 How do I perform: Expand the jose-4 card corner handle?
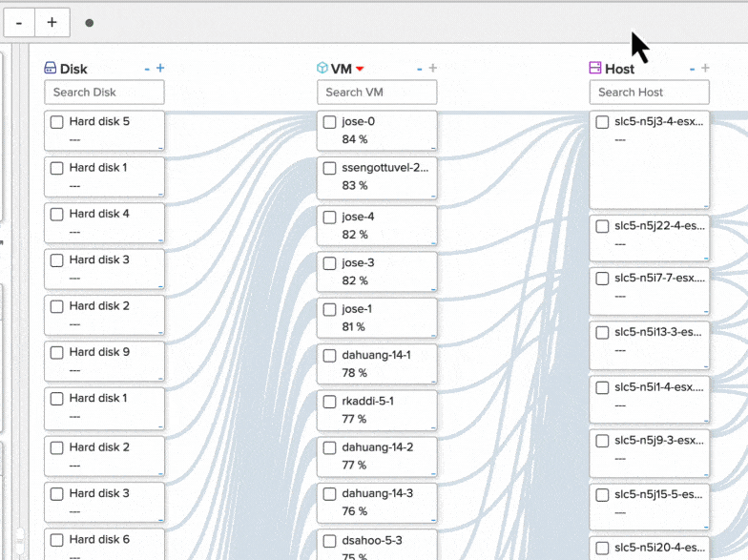(433, 241)
